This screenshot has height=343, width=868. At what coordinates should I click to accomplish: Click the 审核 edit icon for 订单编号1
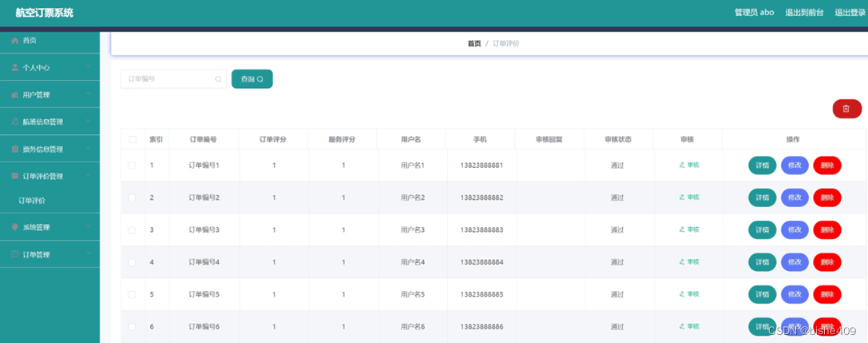coord(681,166)
